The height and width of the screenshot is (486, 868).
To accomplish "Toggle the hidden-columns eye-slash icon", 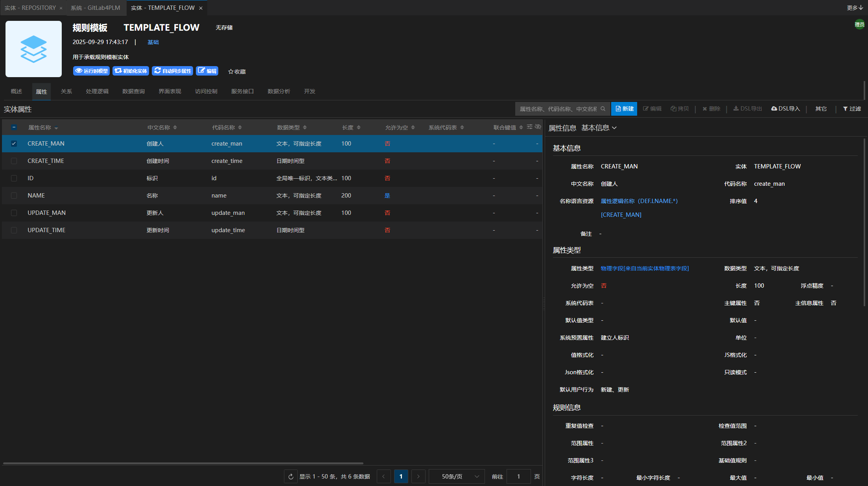I will [x=538, y=127].
